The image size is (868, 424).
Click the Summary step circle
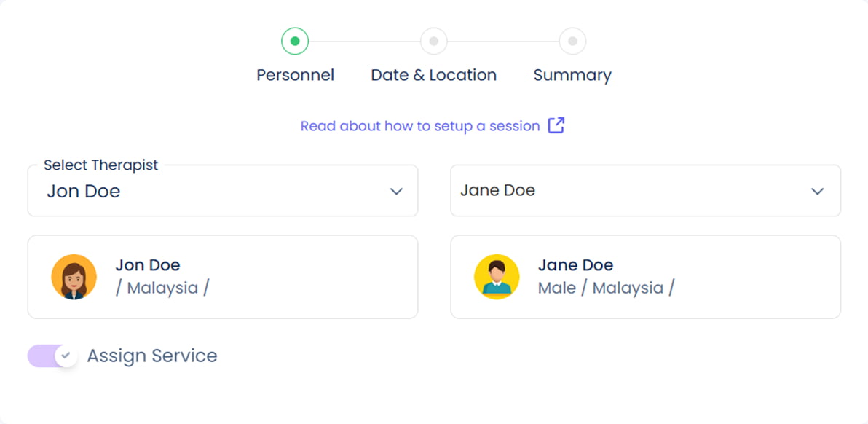tap(572, 42)
